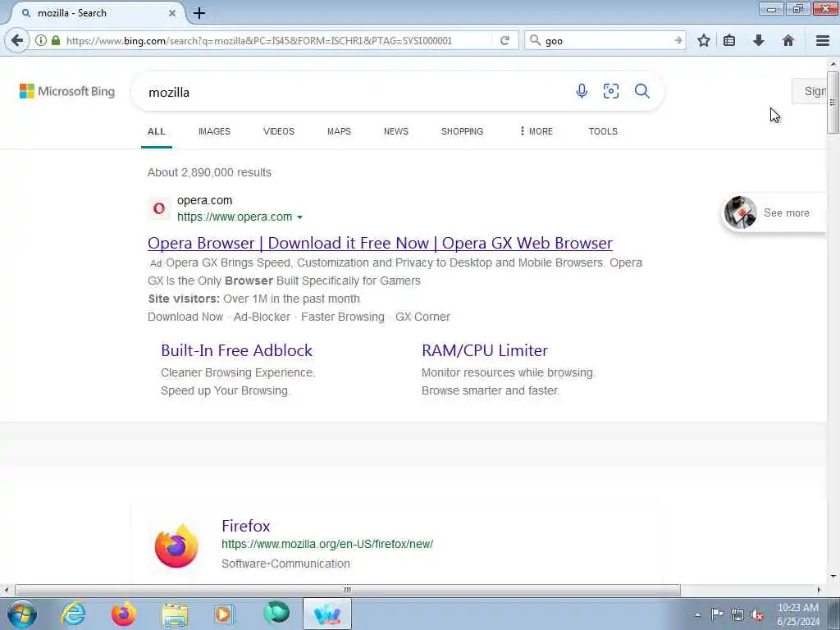Open site information icon in address bar
Viewport: 840px width, 630px height.
coord(41,41)
